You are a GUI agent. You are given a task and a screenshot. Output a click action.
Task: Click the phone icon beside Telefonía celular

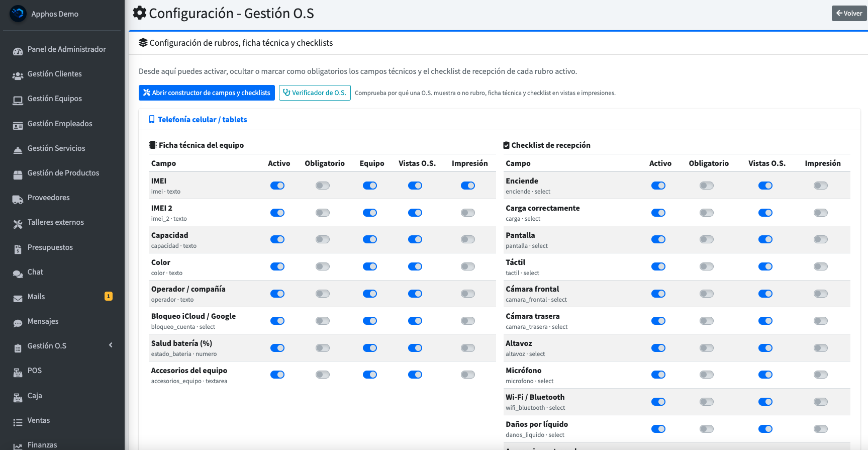(152, 120)
